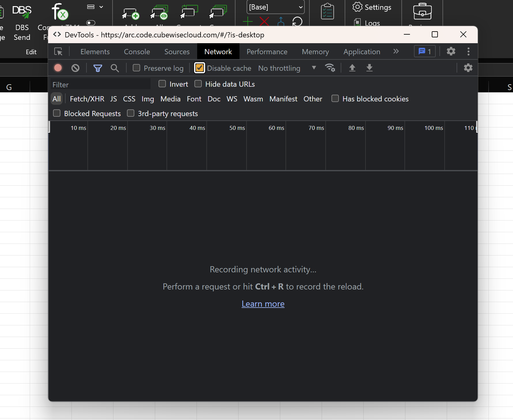Screen dimensions: 513x420
Task: Click the circular refresh arrow icon
Action: click(297, 21)
